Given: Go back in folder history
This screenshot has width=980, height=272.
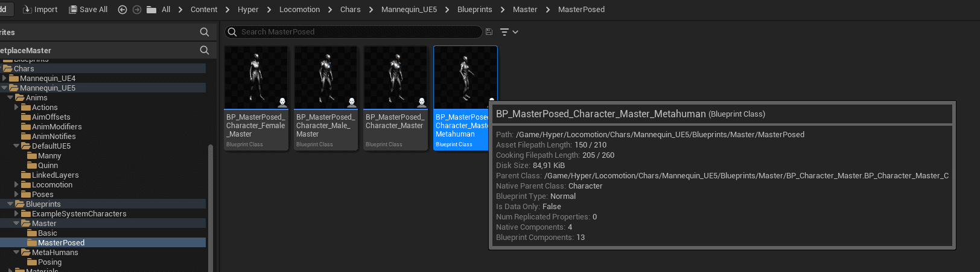Looking at the screenshot, I should tap(122, 10).
